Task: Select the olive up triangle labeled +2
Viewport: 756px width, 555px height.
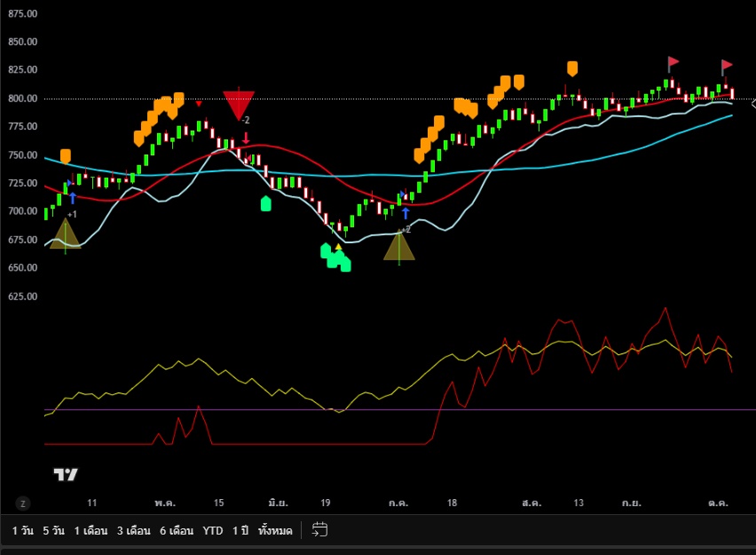Action: pos(399,246)
